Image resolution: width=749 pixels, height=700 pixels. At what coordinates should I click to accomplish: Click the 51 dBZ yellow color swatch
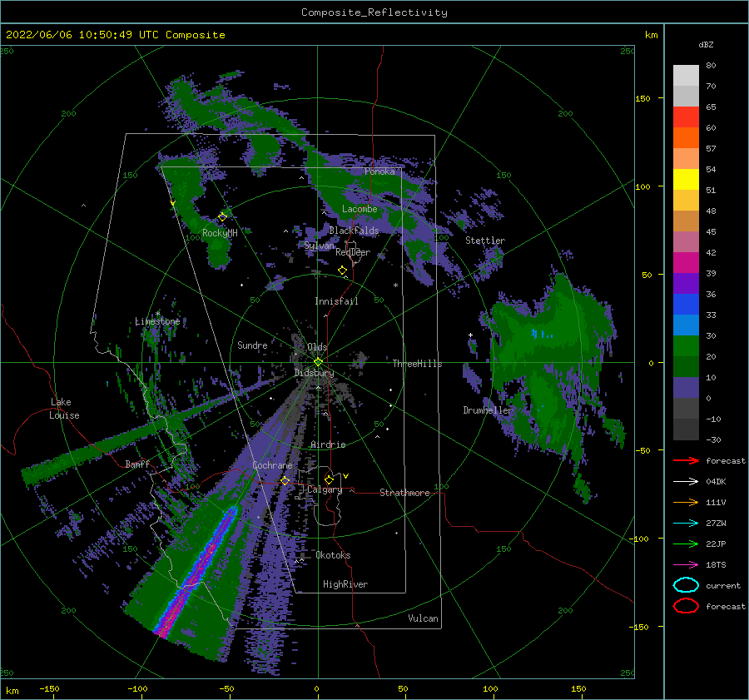686,179
